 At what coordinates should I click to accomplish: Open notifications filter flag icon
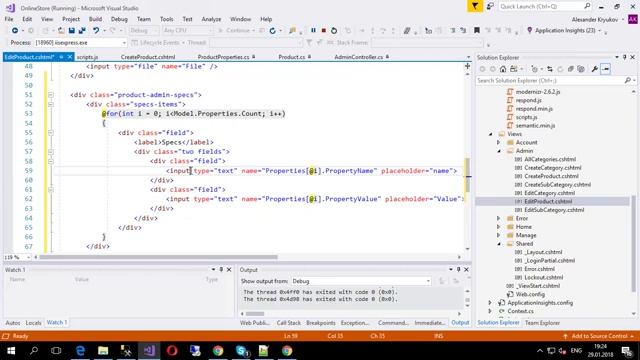(x=475, y=6)
